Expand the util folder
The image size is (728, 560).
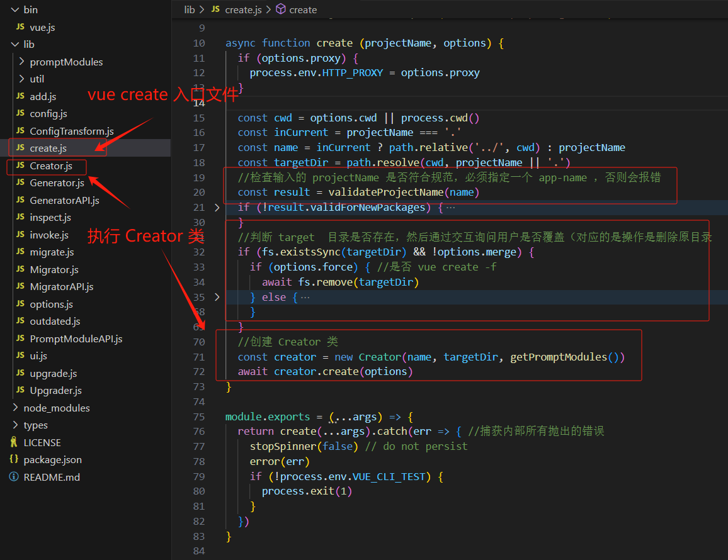pos(21,79)
